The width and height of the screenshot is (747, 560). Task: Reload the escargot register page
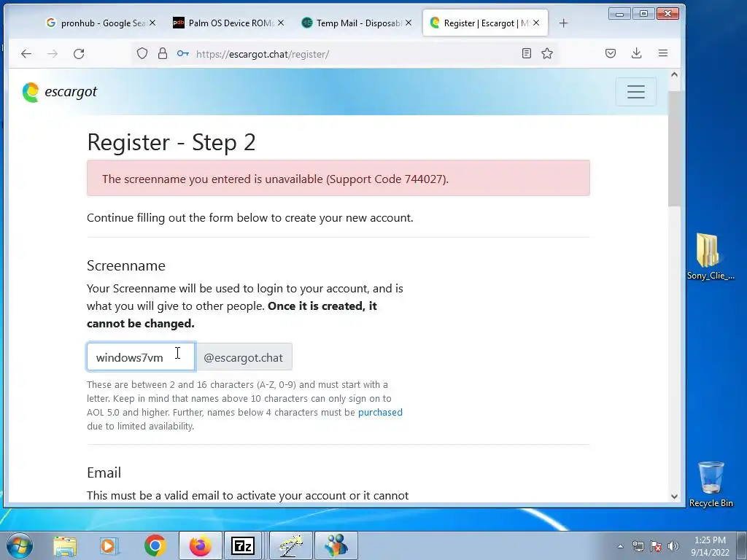[79, 54]
